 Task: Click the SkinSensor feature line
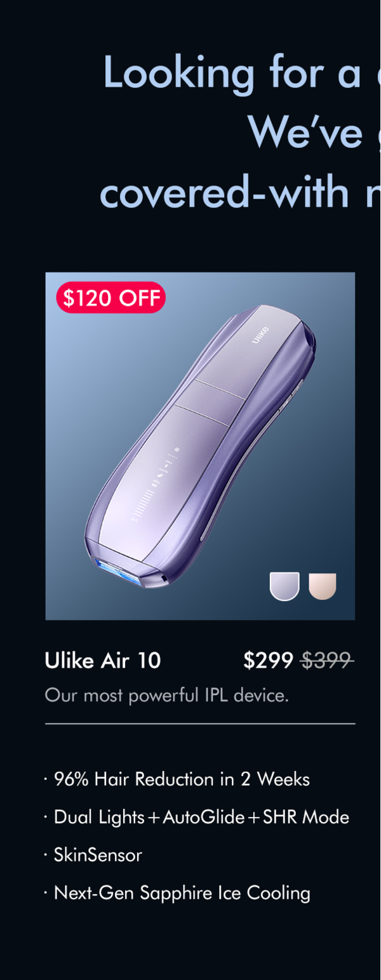93,856
